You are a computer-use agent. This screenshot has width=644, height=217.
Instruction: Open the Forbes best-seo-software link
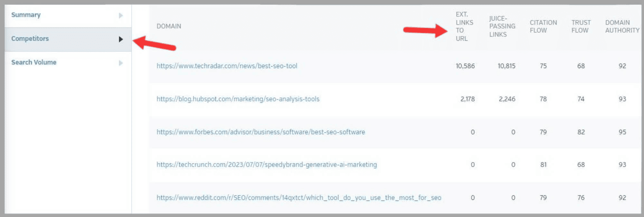pyautogui.click(x=260, y=132)
